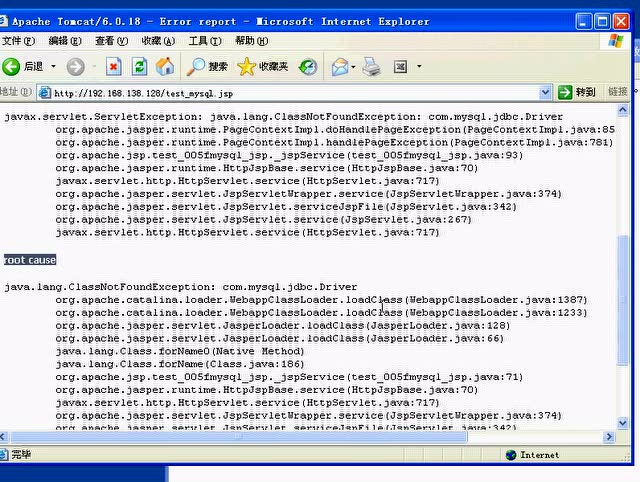Click the WebappClassLoader.java:1233 stack line

321,313
